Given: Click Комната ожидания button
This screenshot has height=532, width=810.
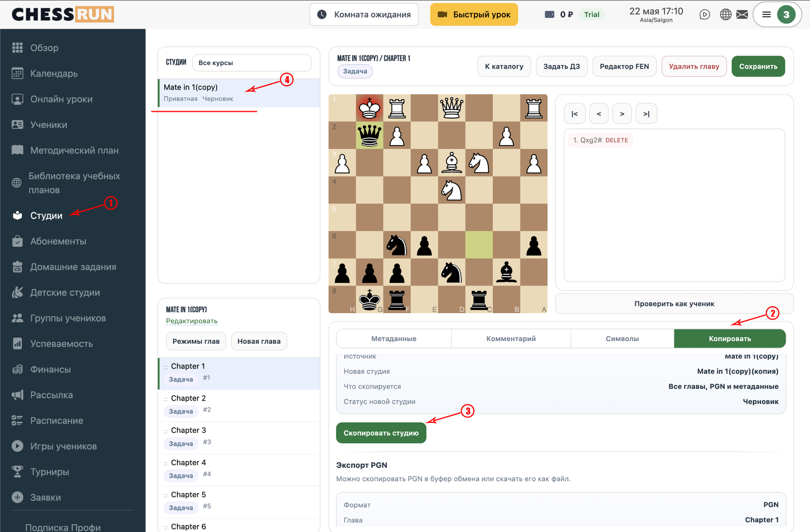Looking at the screenshot, I should (364, 14).
